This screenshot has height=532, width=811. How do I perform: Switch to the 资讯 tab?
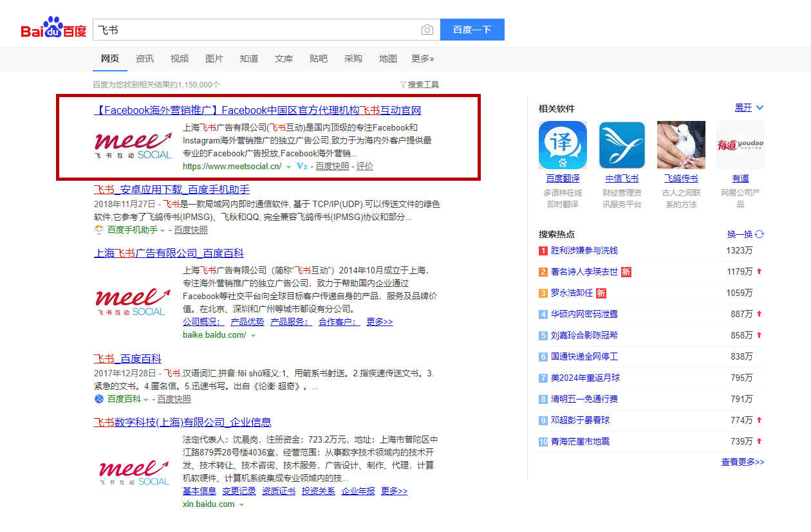click(145, 59)
